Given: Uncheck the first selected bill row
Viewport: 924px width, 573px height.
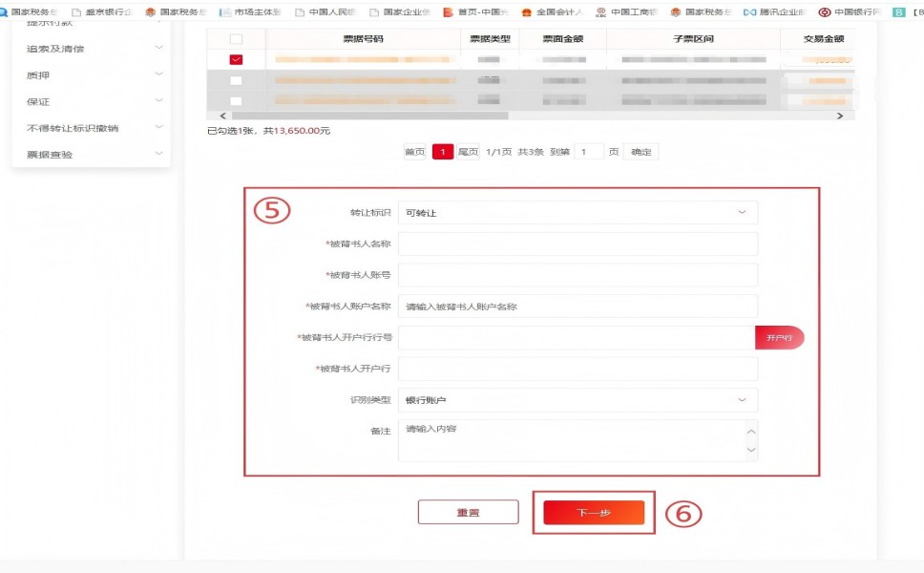Looking at the screenshot, I should tap(236, 59).
